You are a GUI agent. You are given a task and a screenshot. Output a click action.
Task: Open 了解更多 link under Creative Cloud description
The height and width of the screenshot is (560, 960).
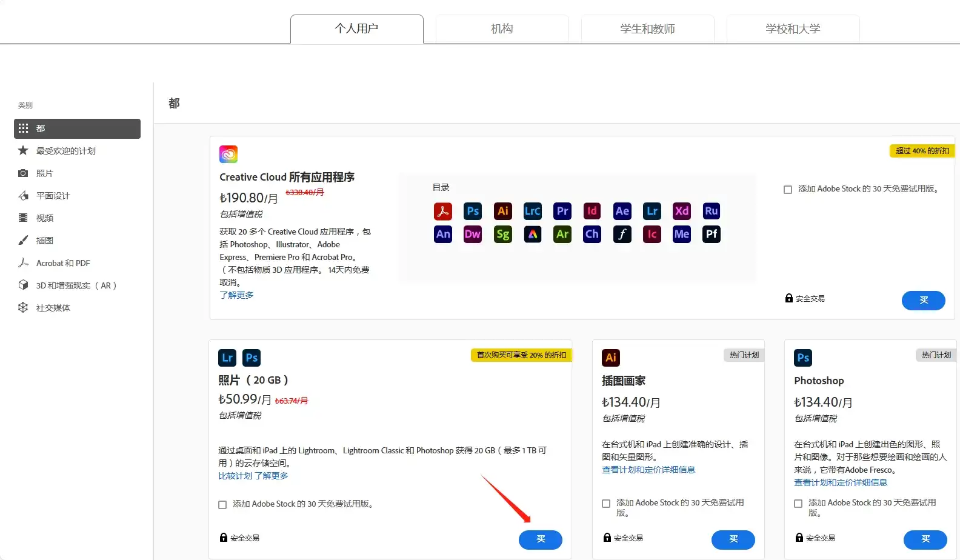pyautogui.click(x=236, y=295)
